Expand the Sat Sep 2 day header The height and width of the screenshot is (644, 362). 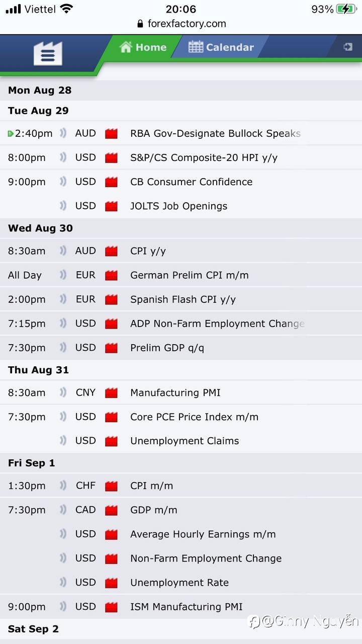(33, 629)
